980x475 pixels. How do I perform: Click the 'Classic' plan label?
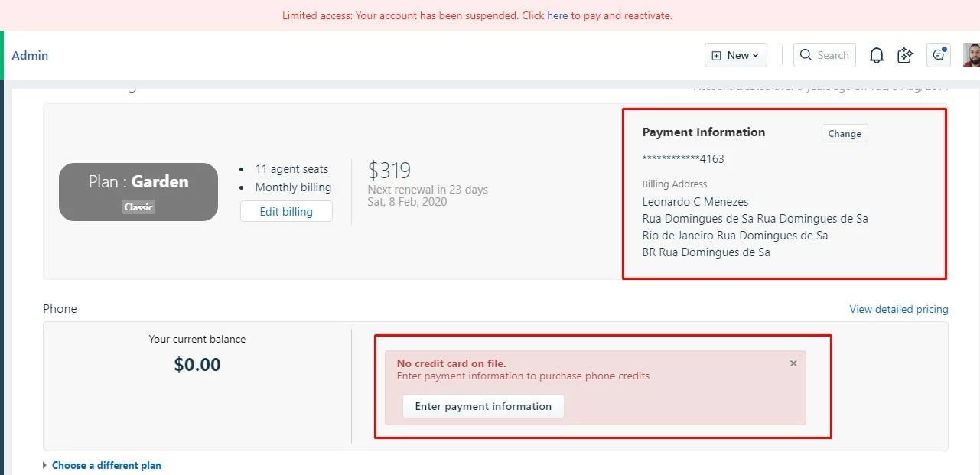point(138,207)
